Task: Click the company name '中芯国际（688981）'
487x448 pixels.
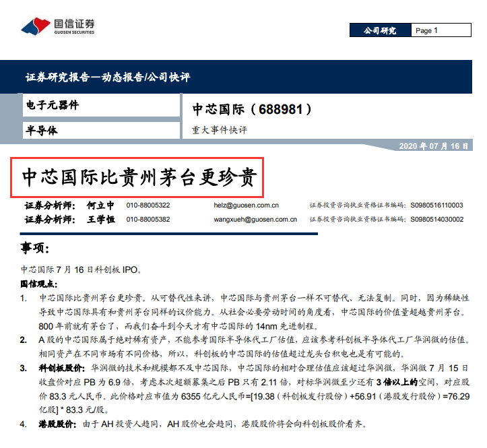Action: click(x=252, y=109)
